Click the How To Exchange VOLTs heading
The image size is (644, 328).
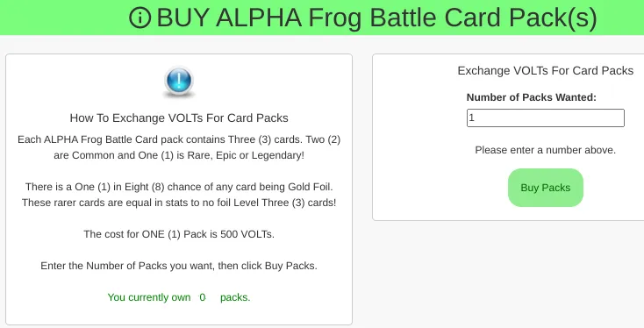[x=179, y=118]
